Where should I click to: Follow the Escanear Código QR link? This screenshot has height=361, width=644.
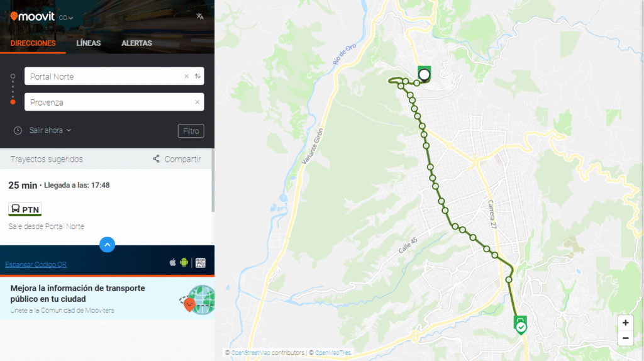(x=36, y=265)
